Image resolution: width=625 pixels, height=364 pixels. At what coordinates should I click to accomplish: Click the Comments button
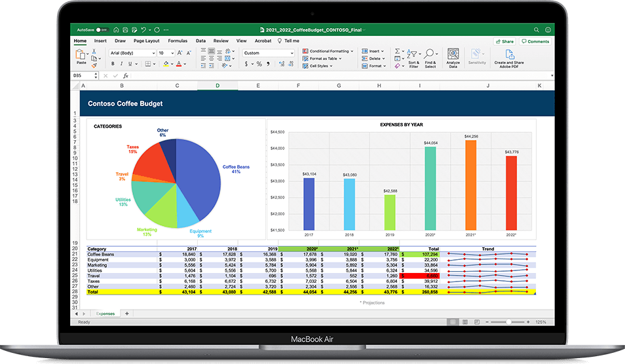tap(535, 41)
